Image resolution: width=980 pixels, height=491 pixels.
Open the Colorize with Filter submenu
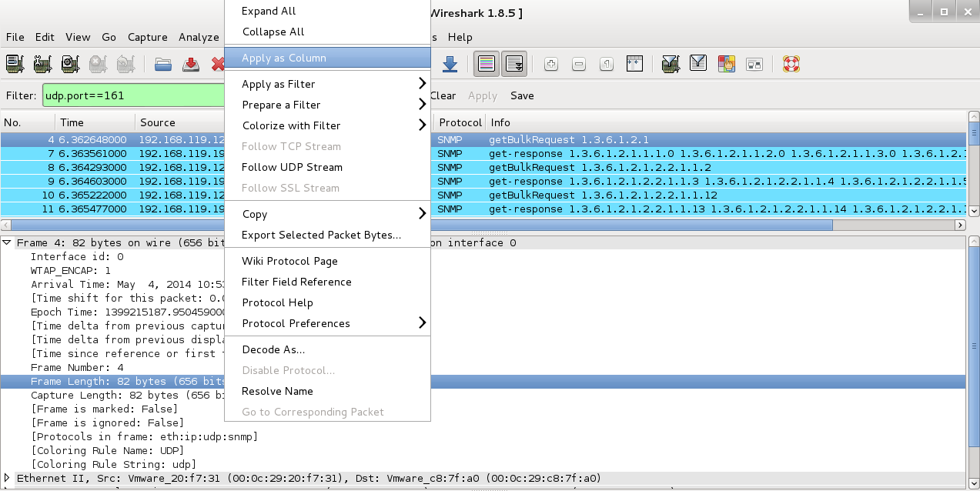click(x=327, y=125)
